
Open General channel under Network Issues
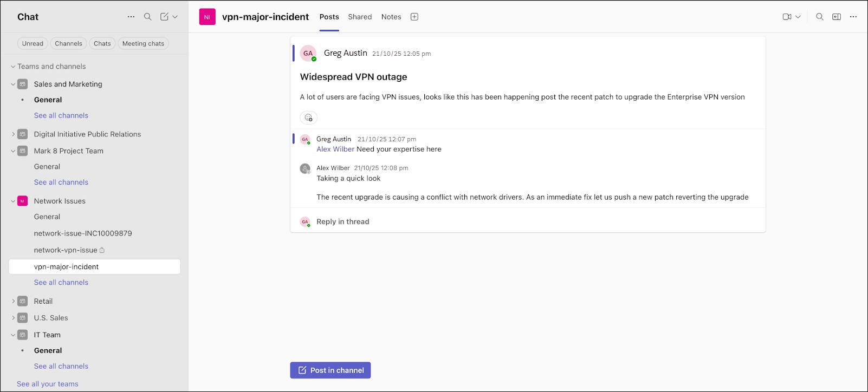pos(47,217)
